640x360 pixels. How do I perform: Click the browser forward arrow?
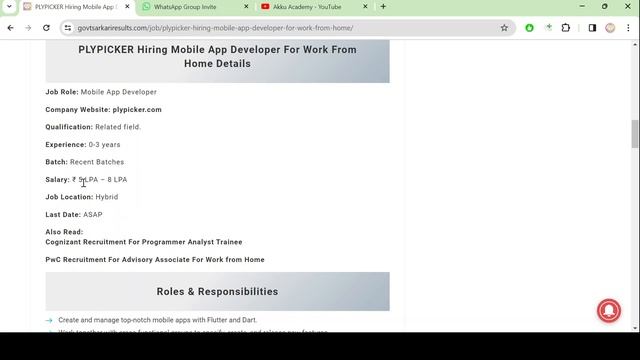click(x=28, y=28)
